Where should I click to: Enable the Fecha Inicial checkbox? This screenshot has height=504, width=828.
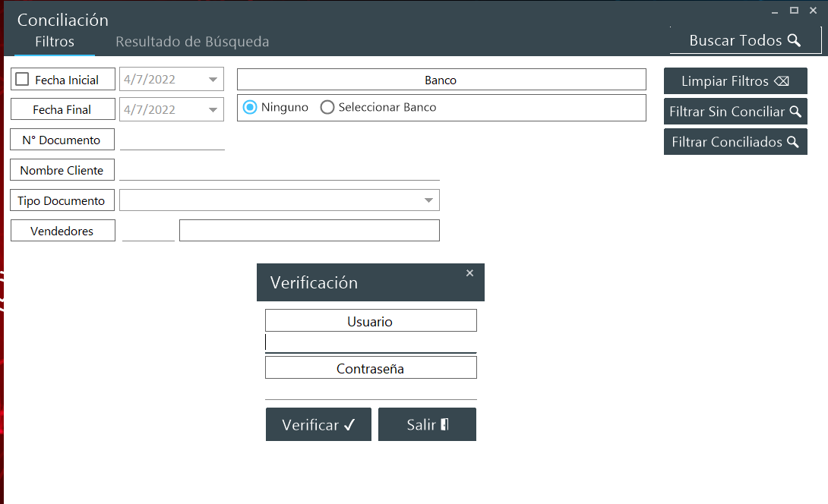click(x=23, y=80)
